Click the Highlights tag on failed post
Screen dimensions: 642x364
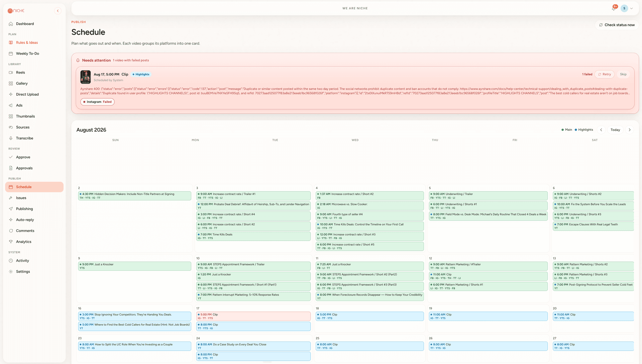tap(141, 74)
